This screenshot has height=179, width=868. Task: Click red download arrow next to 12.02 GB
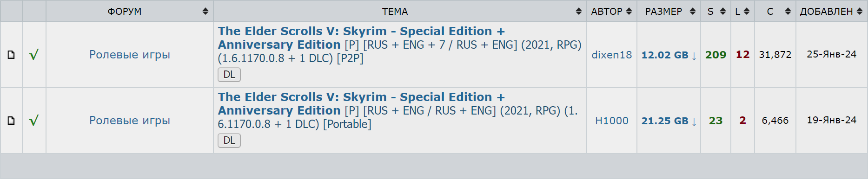(694, 56)
